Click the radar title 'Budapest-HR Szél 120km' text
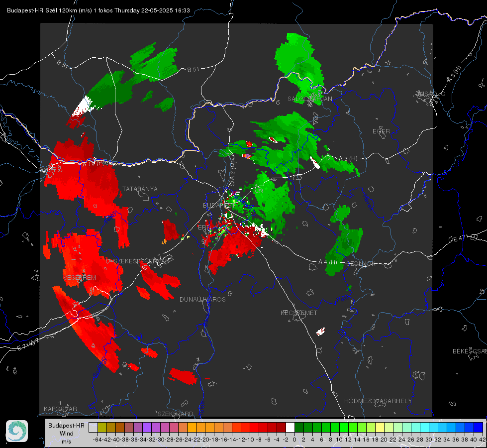The width and height of the screenshot is (487, 448). pyautogui.click(x=42, y=10)
